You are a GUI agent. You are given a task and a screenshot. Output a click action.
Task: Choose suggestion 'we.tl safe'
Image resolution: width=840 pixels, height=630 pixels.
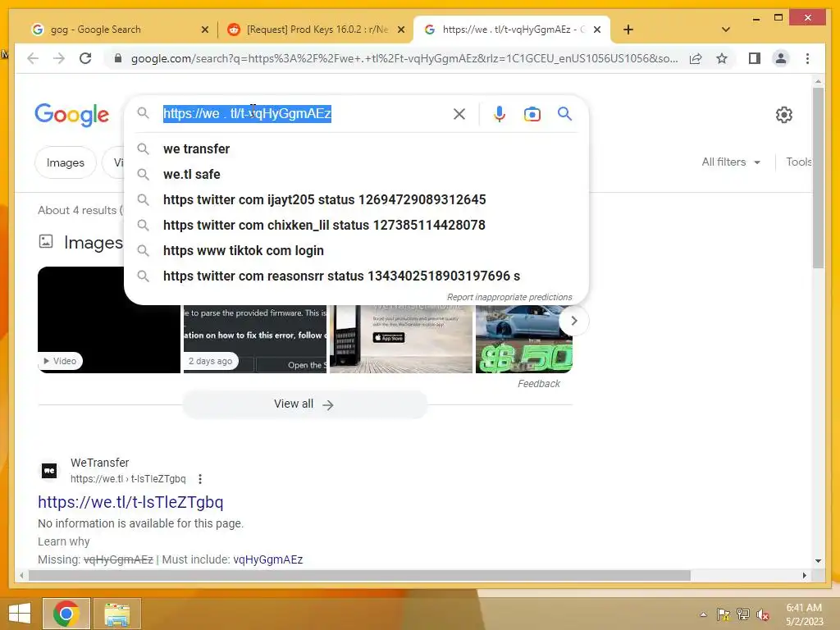(356, 174)
